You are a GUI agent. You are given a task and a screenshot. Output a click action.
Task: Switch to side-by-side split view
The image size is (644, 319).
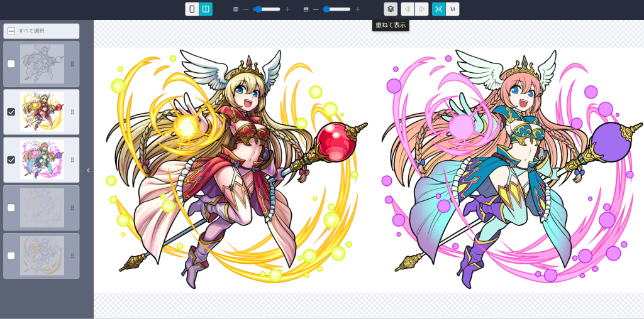tap(206, 9)
